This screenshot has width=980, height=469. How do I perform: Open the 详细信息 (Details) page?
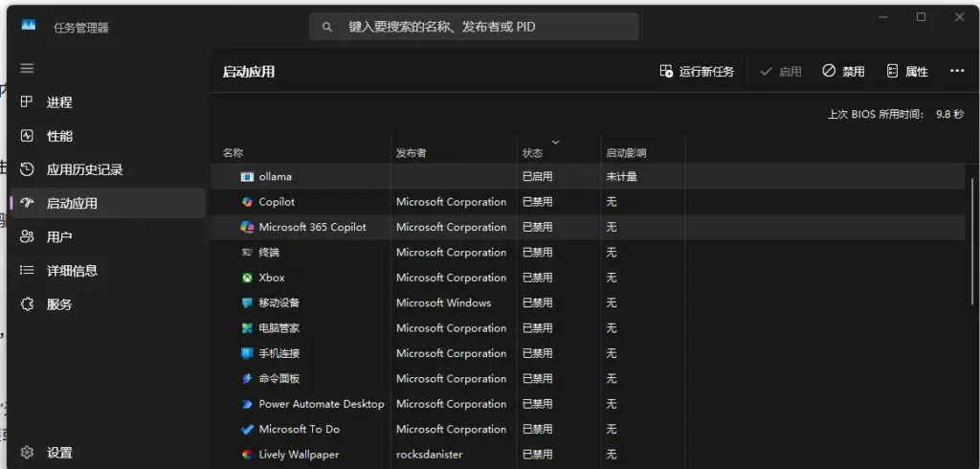(107, 271)
